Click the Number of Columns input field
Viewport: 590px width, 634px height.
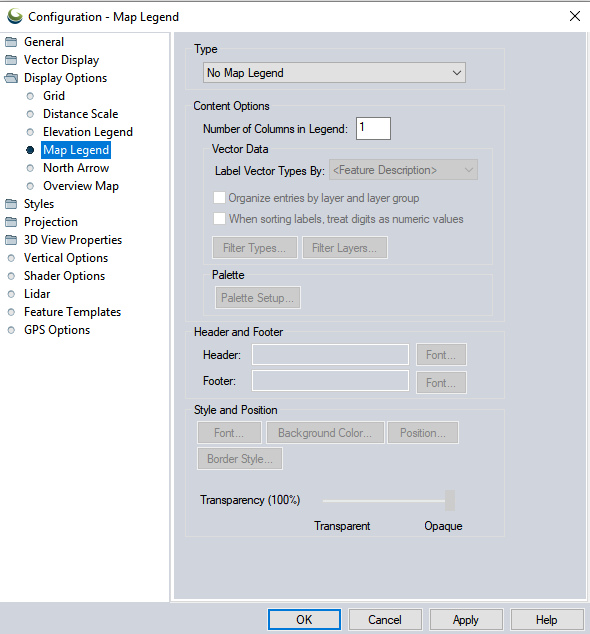pos(373,129)
